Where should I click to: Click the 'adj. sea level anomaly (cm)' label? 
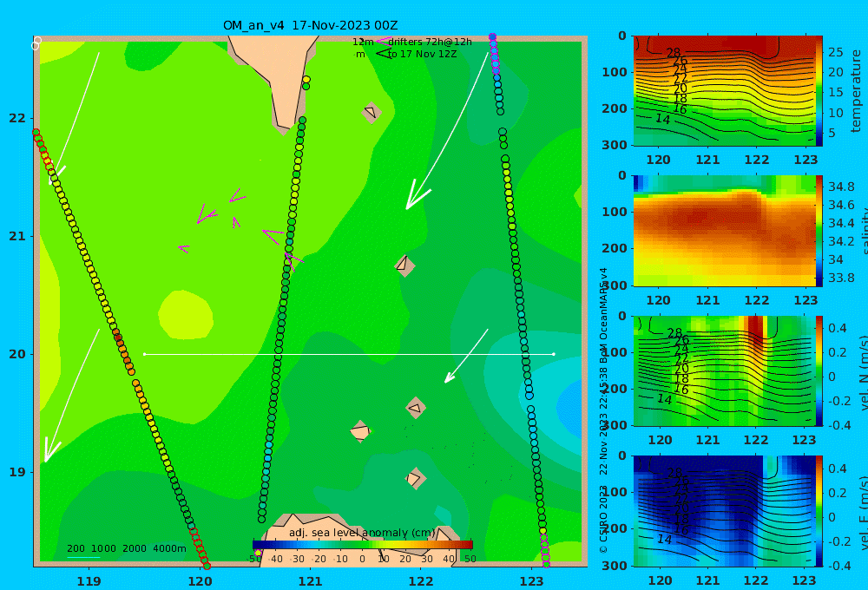coord(362,533)
